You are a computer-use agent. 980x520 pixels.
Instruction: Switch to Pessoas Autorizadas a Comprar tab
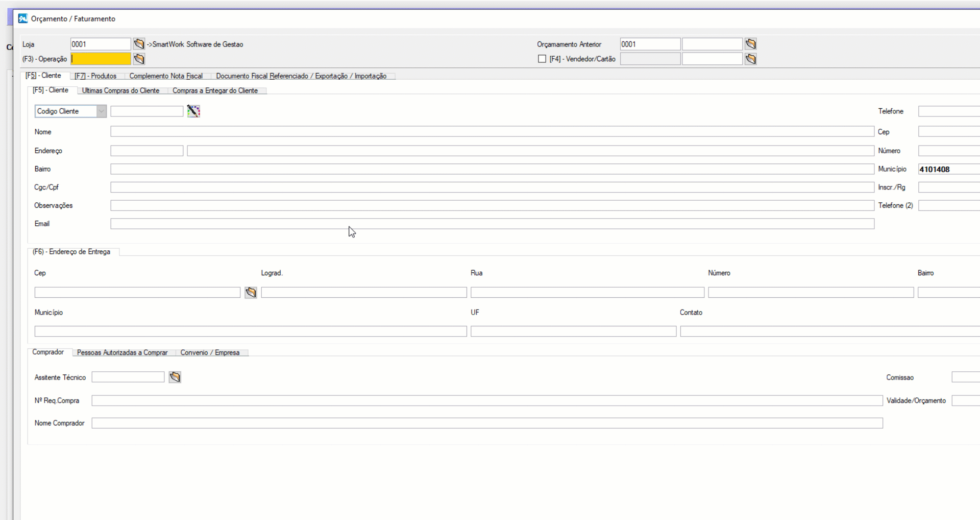pos(122,352)
